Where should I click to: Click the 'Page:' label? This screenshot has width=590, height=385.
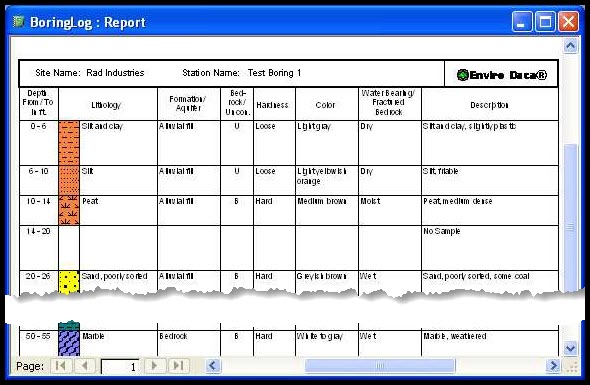click(30, 366)
